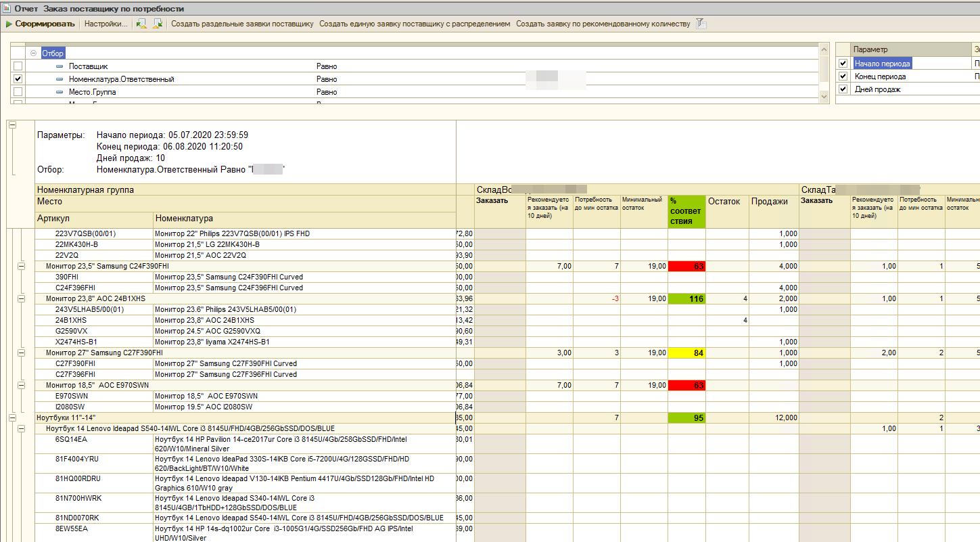Click the dash icon beside Номенклатура.Ответственный filter
The width and height of the screenshot is (980, 542).
tap(60, 79)
